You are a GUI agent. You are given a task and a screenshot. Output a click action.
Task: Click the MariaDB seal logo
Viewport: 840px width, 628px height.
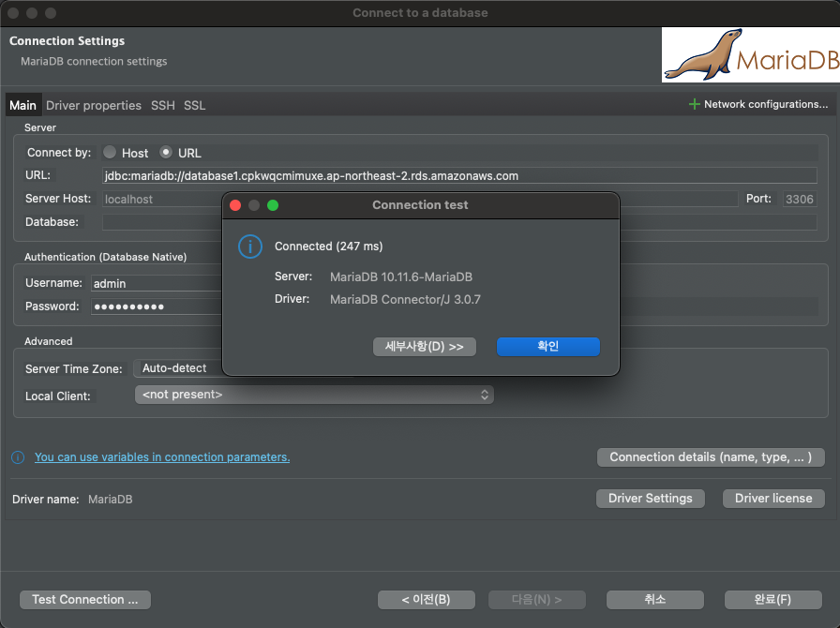point(751,54)
